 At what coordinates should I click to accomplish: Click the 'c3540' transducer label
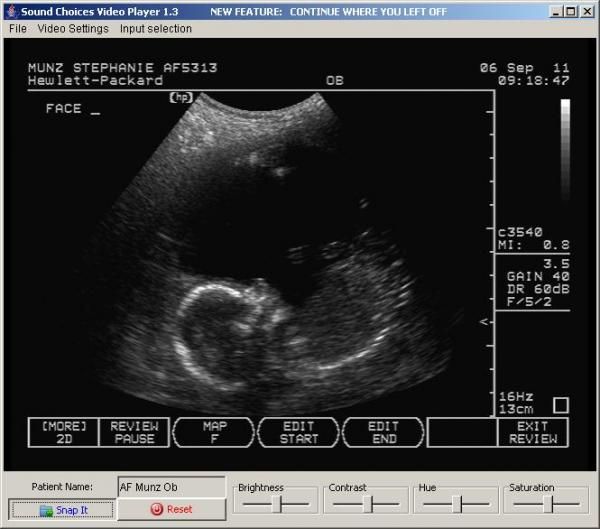tap(520, 232)
